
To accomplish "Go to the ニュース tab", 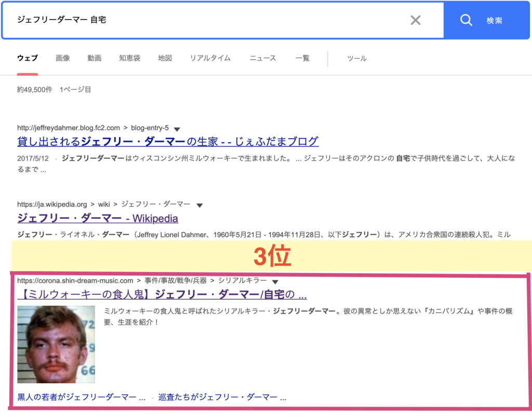I will point(263,58).
